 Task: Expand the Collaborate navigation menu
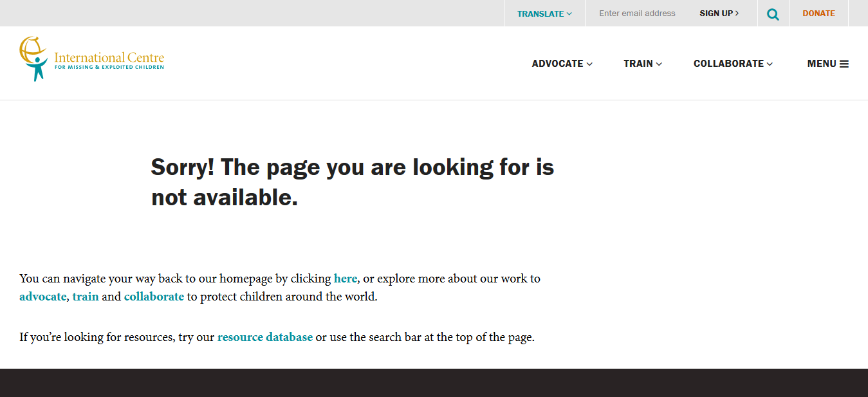pos(733,64)
